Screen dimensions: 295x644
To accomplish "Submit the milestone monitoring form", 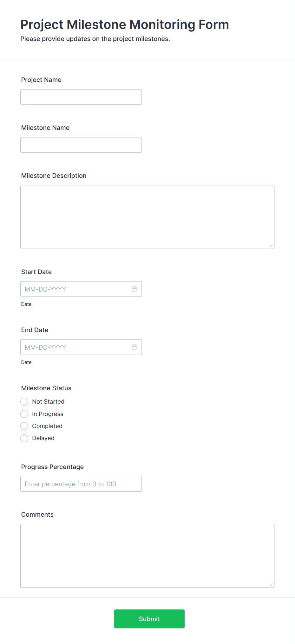I will (149, 619).
